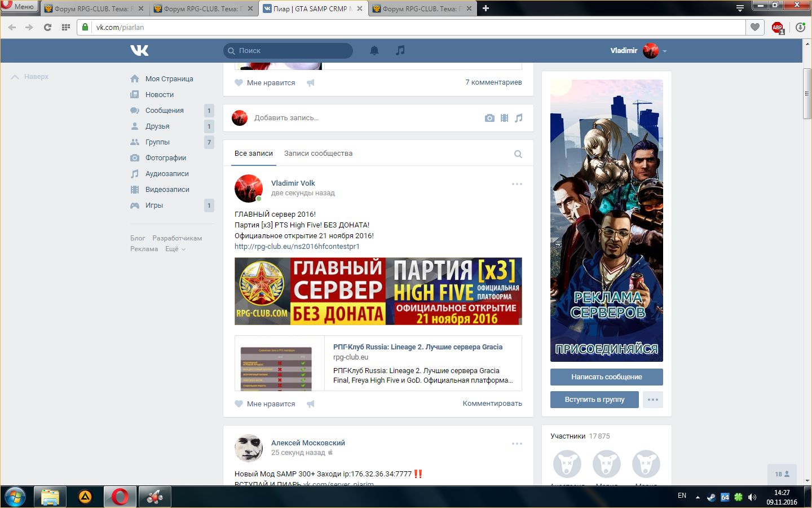812x508 pixels.
Task: Open the notifications bell icon
Action: [x=374, y=50]
